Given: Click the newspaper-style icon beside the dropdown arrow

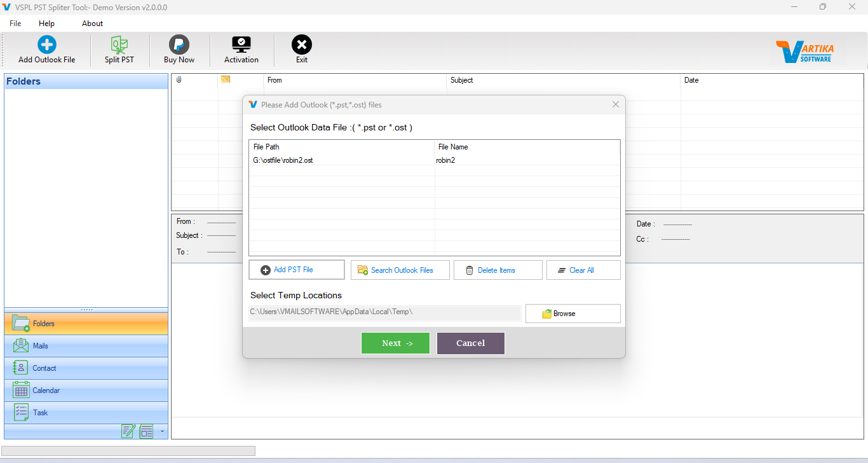Looking at the screenshot, I should (146, 431).
